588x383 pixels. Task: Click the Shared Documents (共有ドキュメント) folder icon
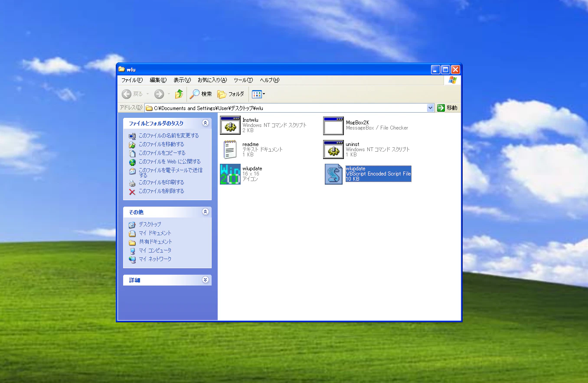coord(132,242)
